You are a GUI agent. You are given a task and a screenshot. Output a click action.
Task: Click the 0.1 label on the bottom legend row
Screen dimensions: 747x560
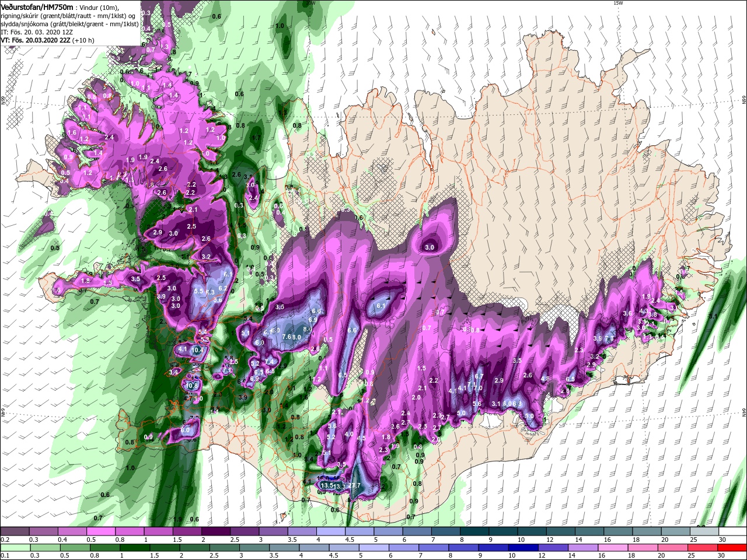[x=4, y=556]
